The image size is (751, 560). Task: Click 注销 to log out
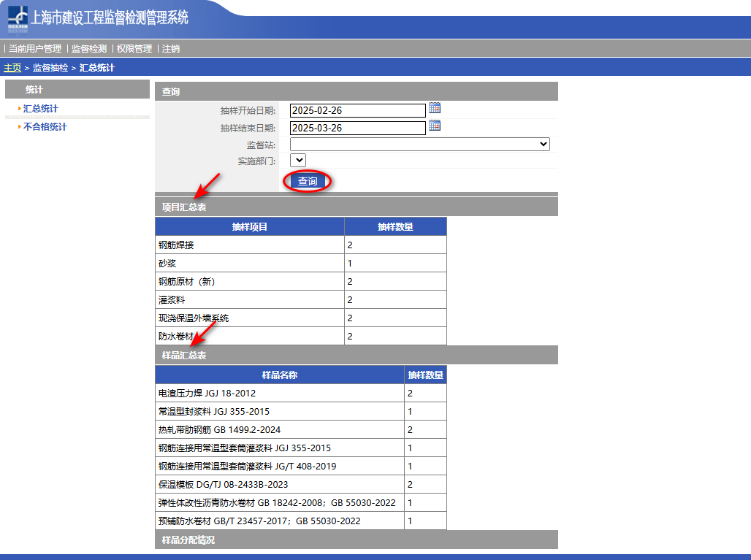click(x=171, y=49)
